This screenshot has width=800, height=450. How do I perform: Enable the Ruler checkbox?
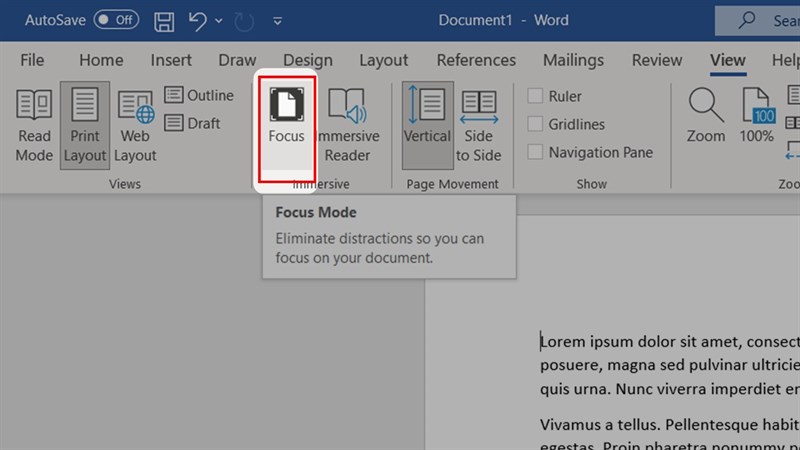pyautogui.click(x=535, y=96)
